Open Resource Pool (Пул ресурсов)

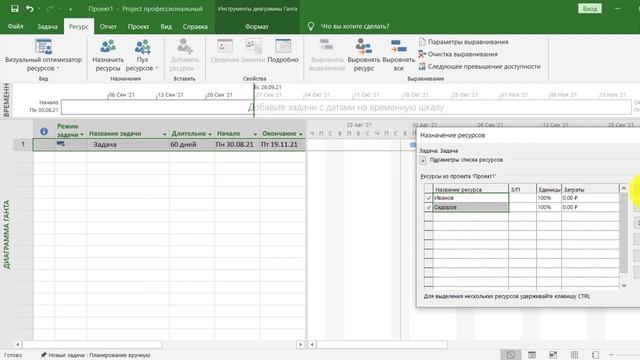pos(142,55)
